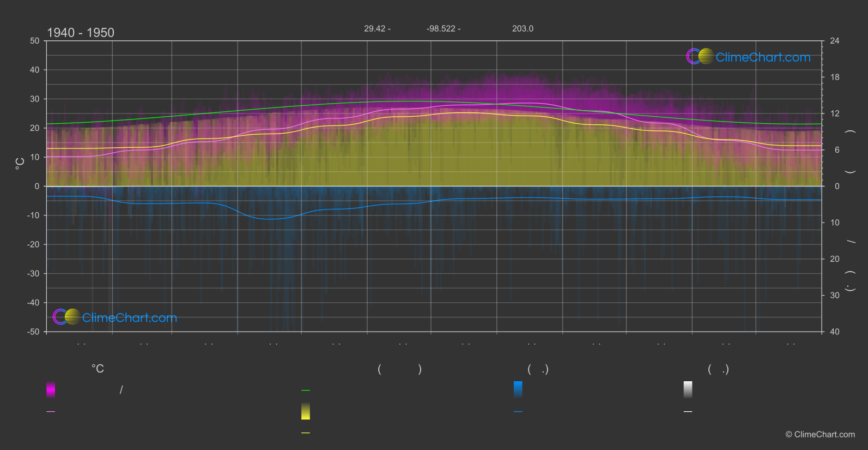Click the green line legend marker
This screenshot has width=868, height=450.
tap(306, 391)
